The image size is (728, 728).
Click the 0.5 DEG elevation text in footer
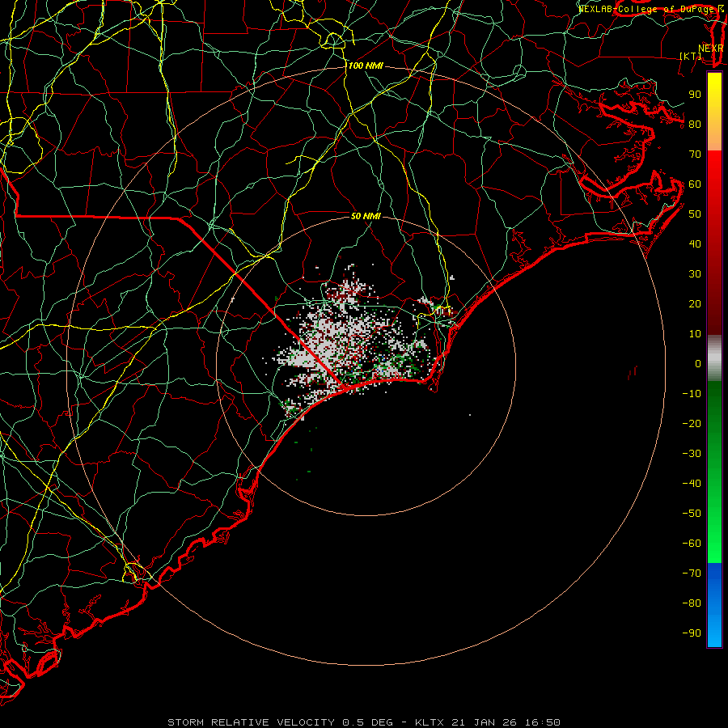click(367, 722)
